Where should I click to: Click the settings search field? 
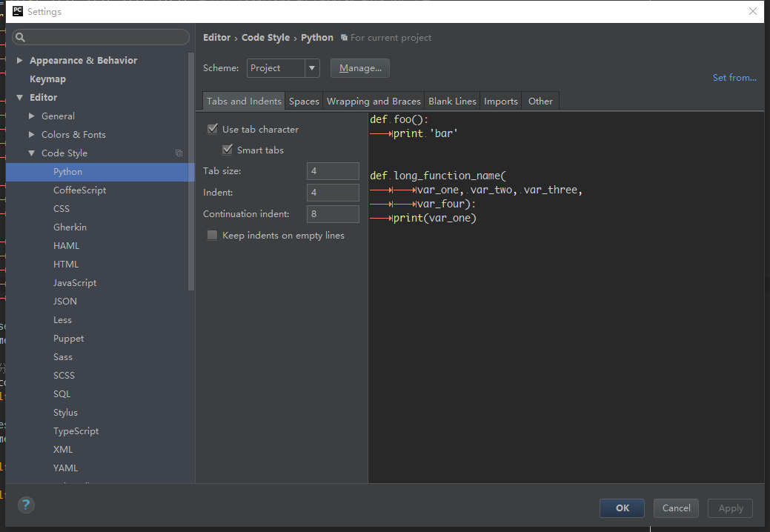click(x=101, y=37)
